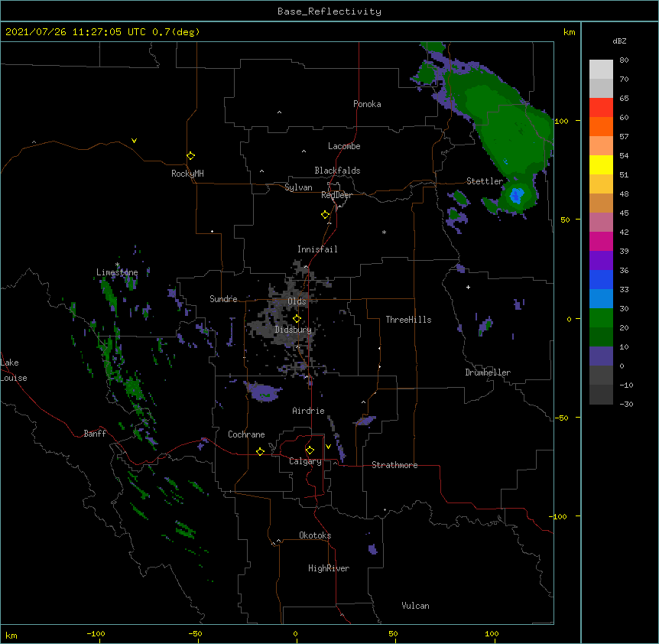Click the royal blue swatch between 36 and 33
The image size is (659, 644).
tap(601, 279)
